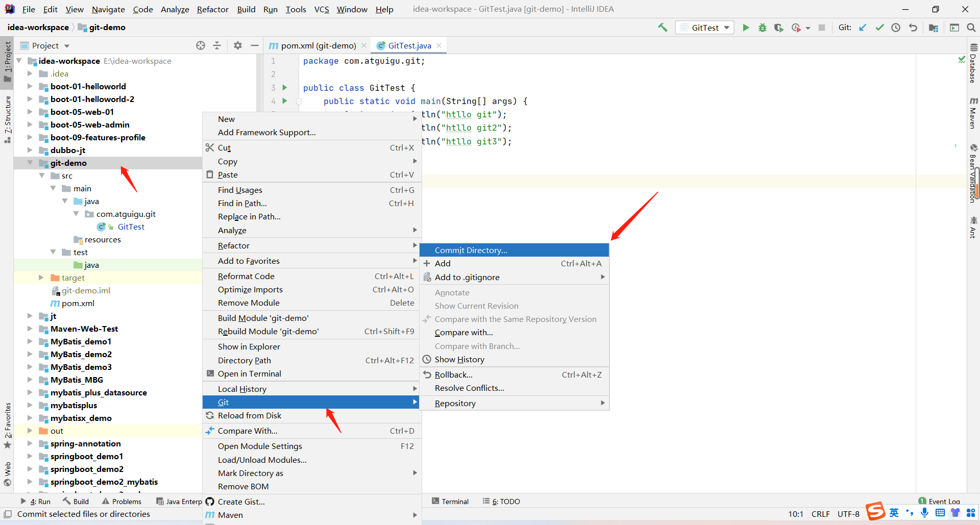
Task: Select git-demo.iml file in tree
Action: 86,290
